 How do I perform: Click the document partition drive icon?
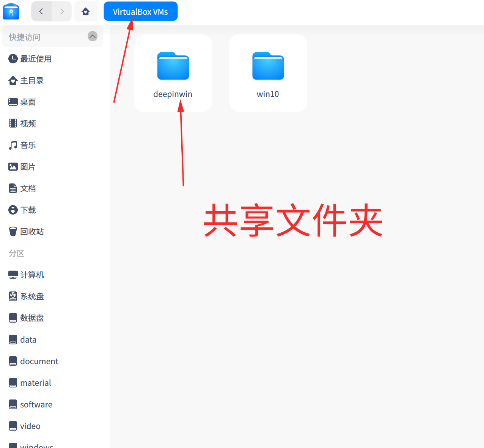tap(13, 361)
